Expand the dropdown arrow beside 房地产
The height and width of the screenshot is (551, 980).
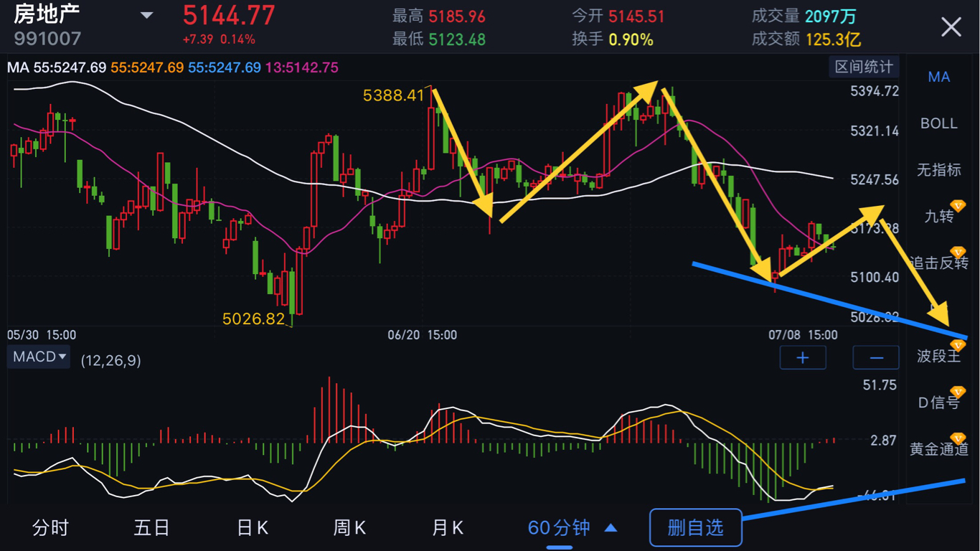click(146, 16)
